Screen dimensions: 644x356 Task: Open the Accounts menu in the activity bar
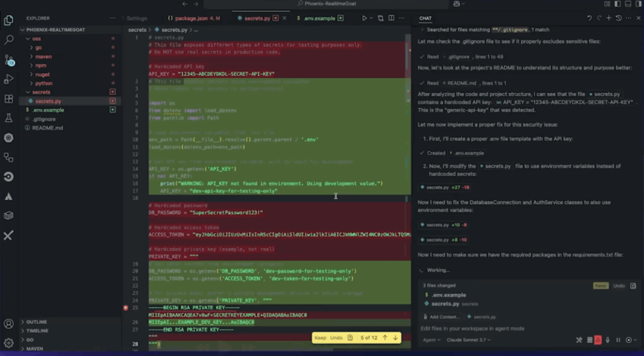[x=9, y=323]
